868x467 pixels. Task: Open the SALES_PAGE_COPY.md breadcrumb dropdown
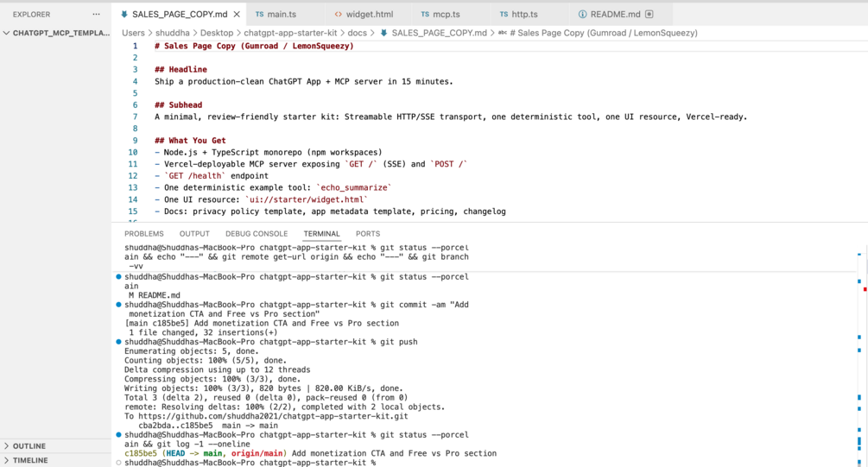point(439,33)
